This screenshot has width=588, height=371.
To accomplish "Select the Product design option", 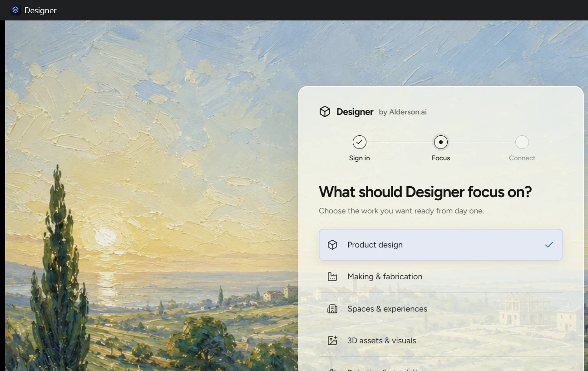I will 440,245.
